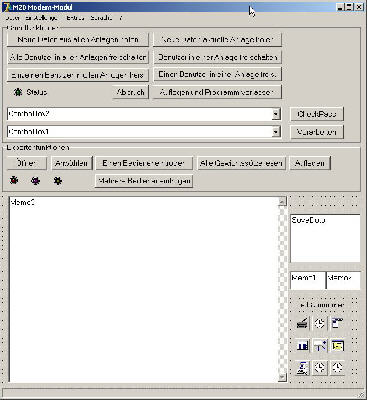Click the Status label text
This screenshot has width=367, height=400.
click(37, 92)
